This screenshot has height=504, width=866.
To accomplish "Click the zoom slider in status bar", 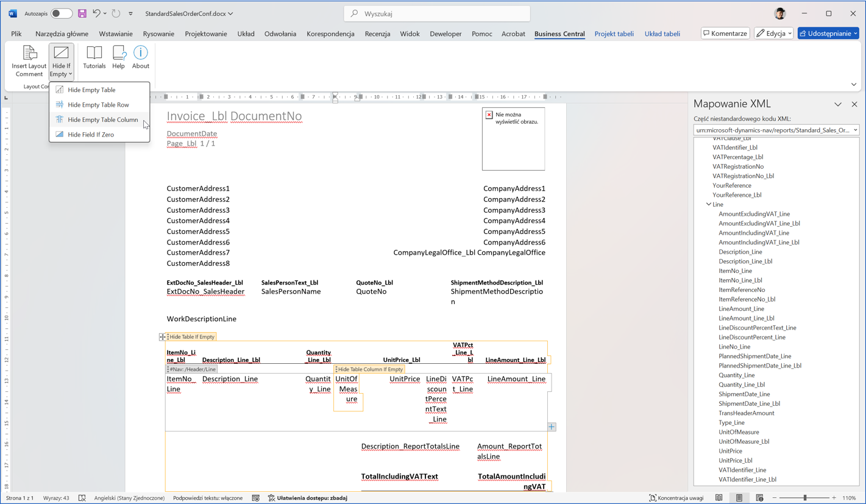I will click(804, 498).
